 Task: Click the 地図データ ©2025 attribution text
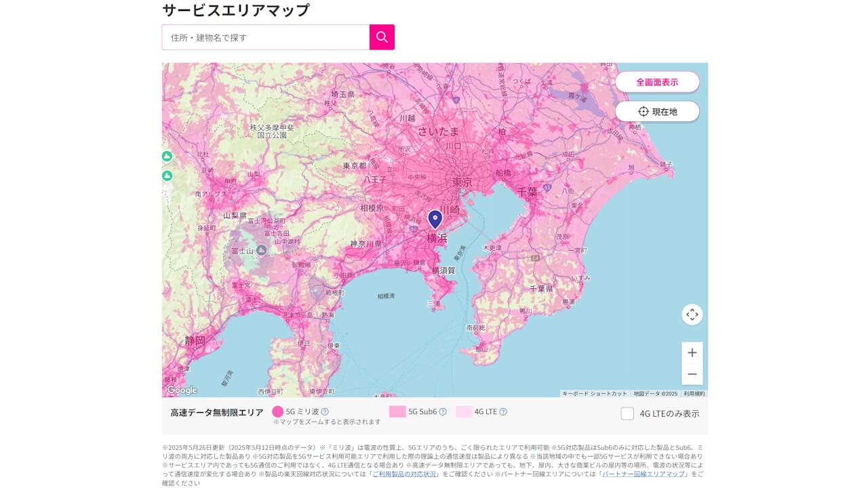656,393
